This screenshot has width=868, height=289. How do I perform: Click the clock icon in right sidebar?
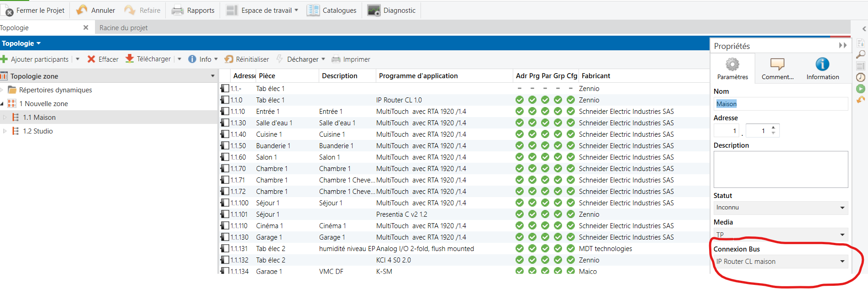[x=861, y=77]
